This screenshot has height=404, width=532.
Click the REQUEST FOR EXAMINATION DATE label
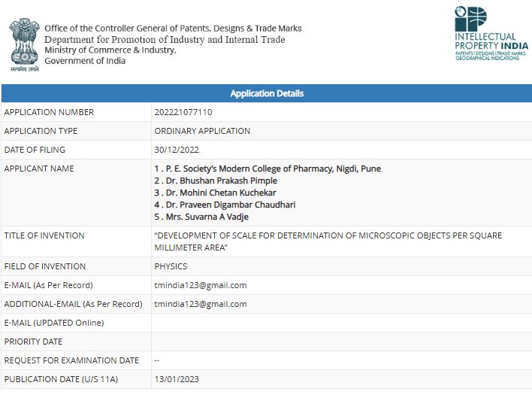point(71,360)
